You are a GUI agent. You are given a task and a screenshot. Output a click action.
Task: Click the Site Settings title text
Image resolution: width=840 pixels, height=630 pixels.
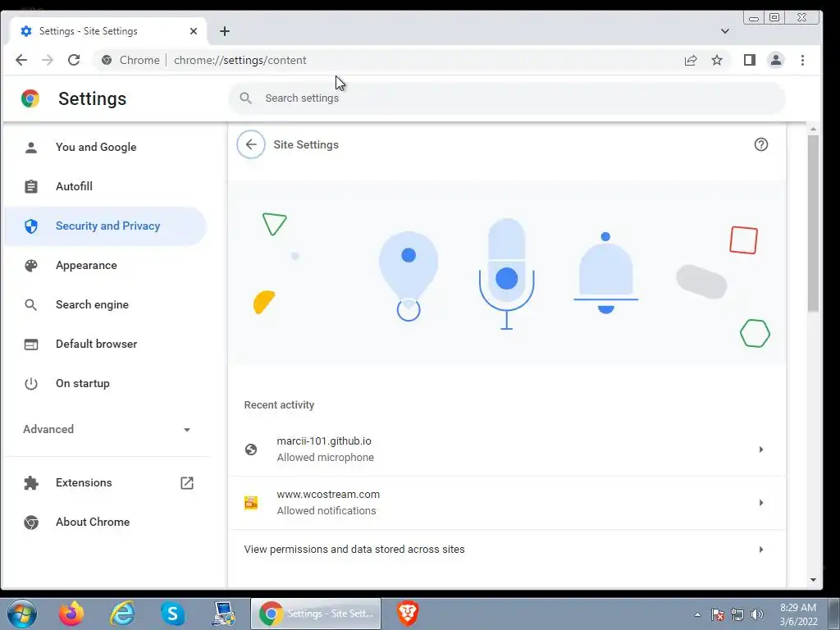(306, 144)
